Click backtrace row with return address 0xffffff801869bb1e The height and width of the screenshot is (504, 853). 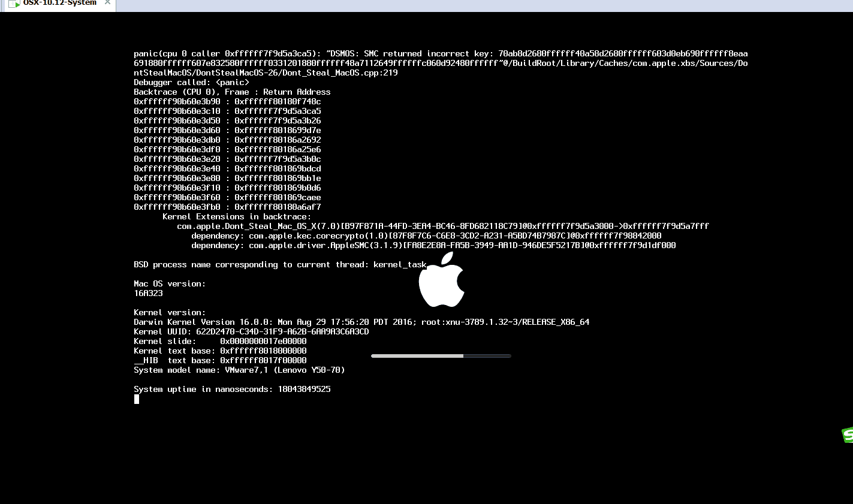click(227, 178)
